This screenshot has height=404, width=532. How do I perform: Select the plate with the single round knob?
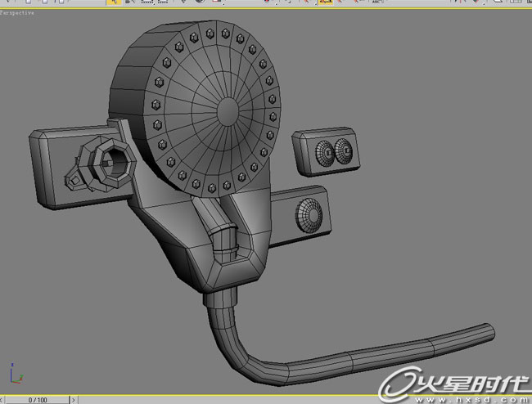(x=300, y=216)
